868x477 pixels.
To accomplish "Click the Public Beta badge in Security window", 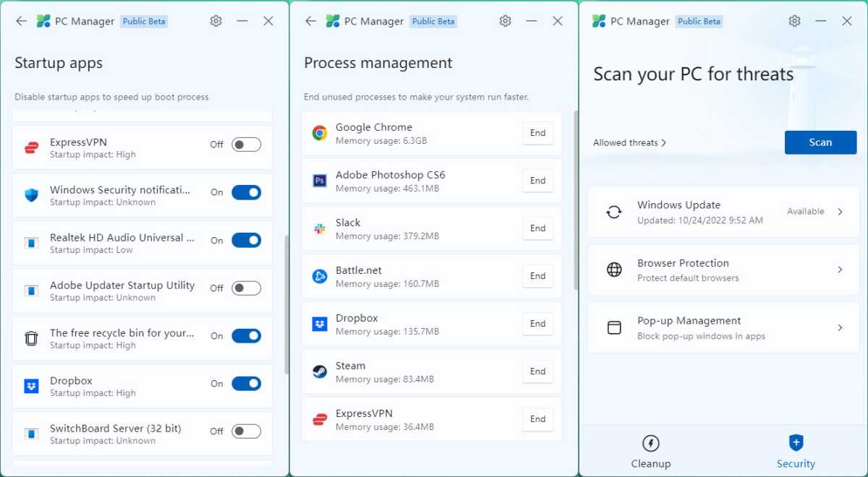I will point(699,22).
